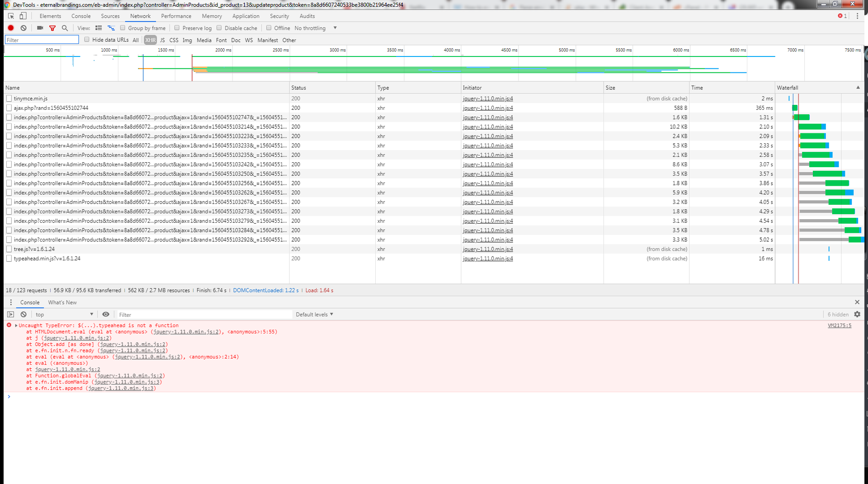The width and height of the screenshot is (868, 484).
Task: Click the '6 hidden' messages indicator
Action: [838, 315]
